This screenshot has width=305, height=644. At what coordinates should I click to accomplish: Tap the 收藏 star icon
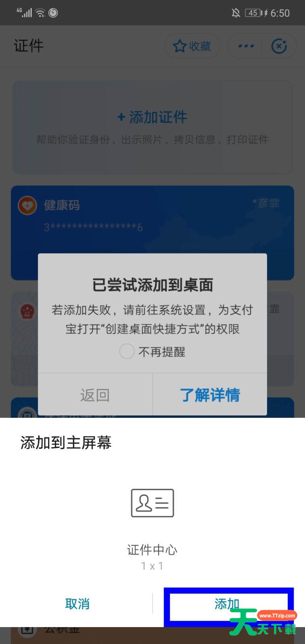pos(179,46)
